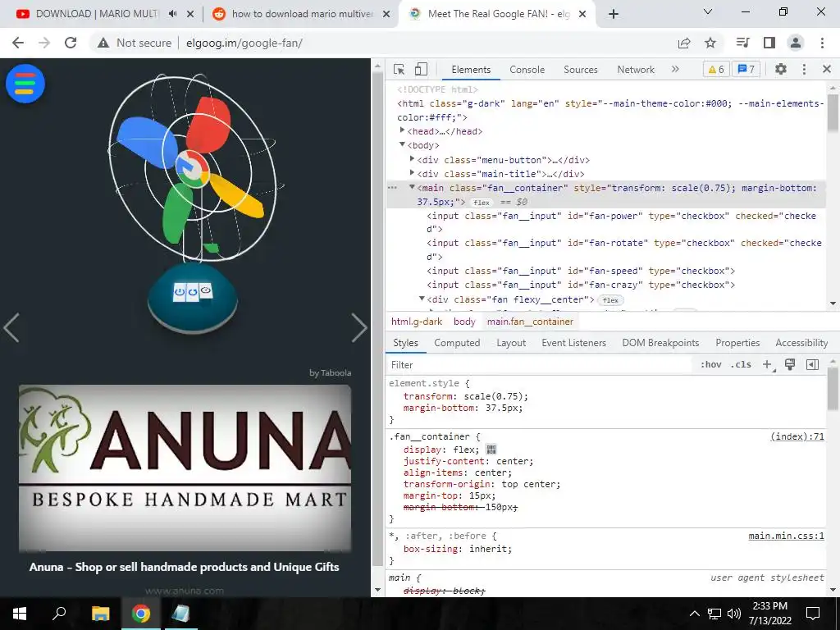
Task: Reload the page
Action: point(71,43)
